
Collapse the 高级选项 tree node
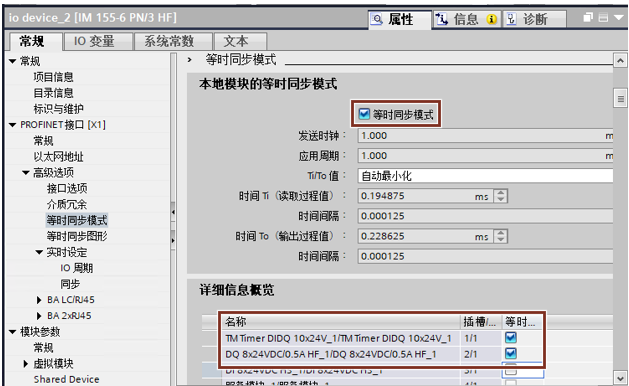click(x=26, y=173)
